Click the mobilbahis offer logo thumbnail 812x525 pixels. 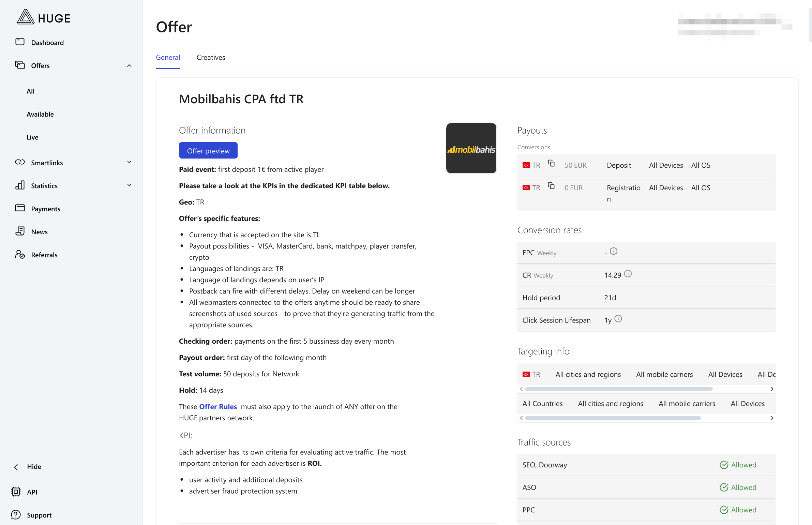point(471,148)
